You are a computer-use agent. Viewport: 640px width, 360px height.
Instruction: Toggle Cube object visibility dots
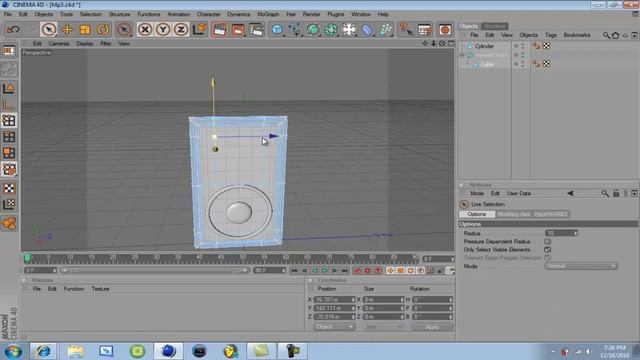pyautogui.click(x=522, y=64)
